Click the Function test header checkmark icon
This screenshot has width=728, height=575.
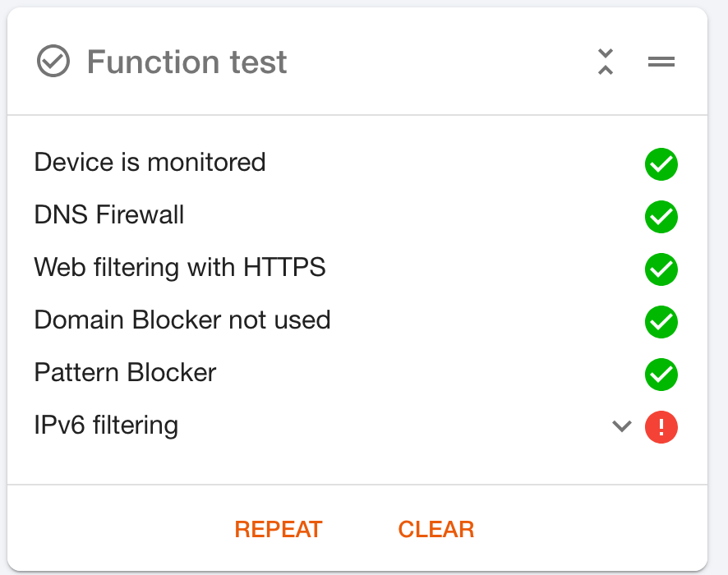(53, 62)
